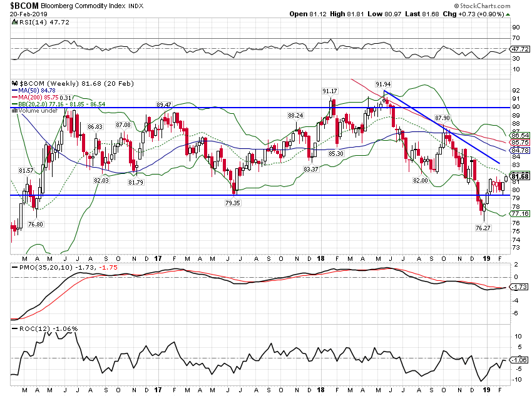Click the 79.35 low price label
Image resolution: width=532 pixels, height=396 pixels.
tap(233, 203)
